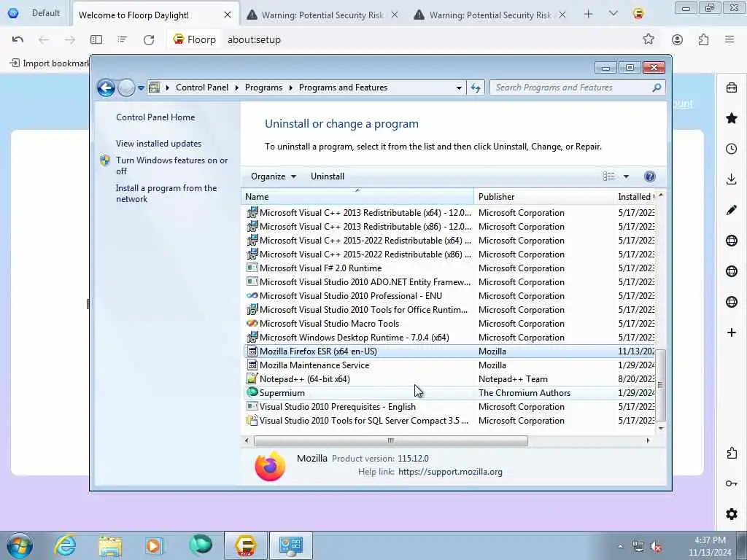
Task: Open Install a program from the network
Action: tap(166, 193)
